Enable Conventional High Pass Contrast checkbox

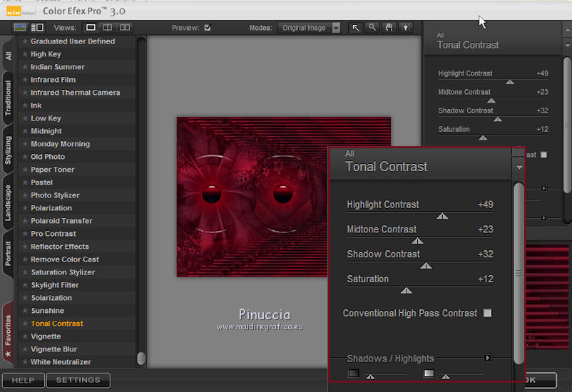488,313
